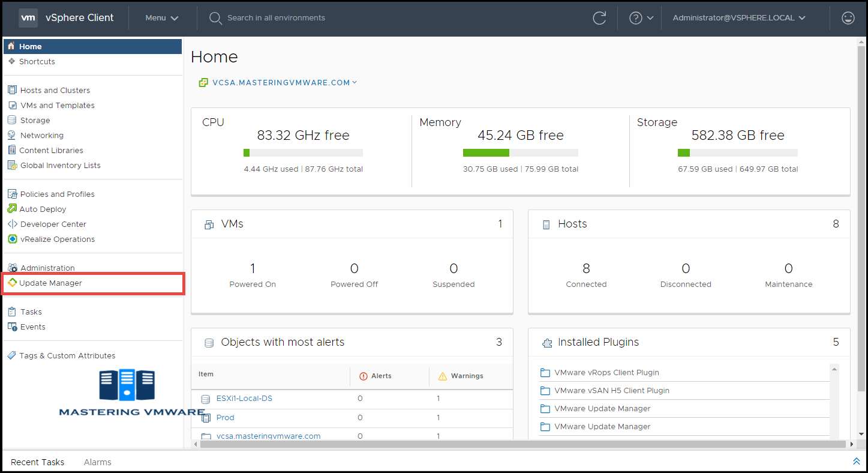Expand the bottom panel with double chevron

tap(856, 462)
